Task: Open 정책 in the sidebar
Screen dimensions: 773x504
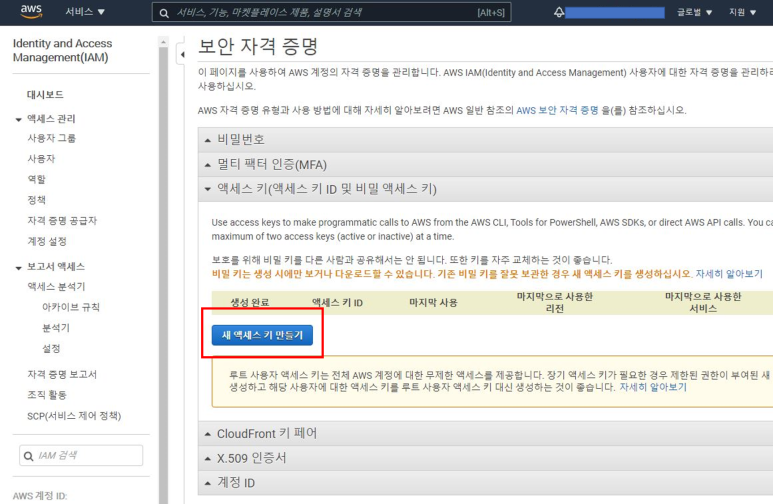Action: click(x=36, y=200)
